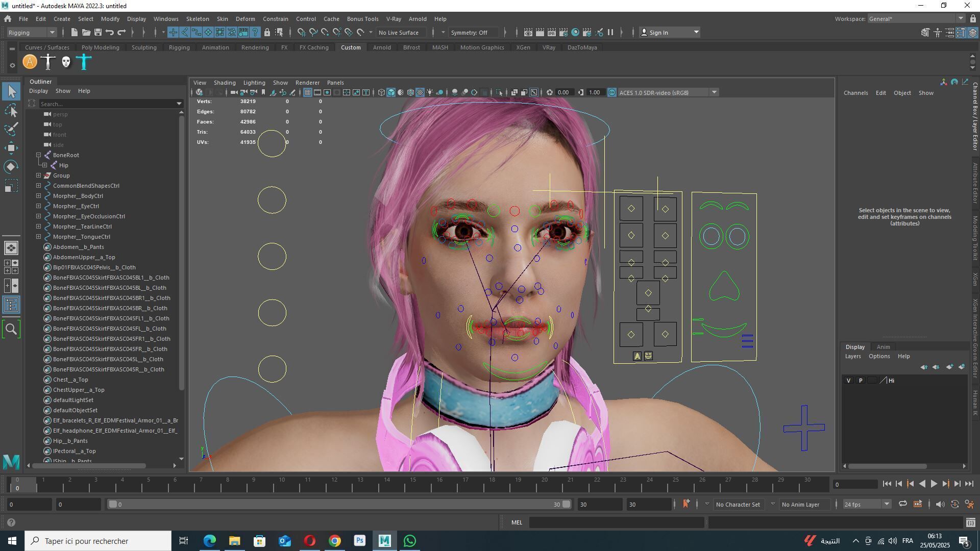Open the Rigging menu set dropdown
The height and width of the screenshot is (551, 980).
pyautogui.click(x=52, y=33)
